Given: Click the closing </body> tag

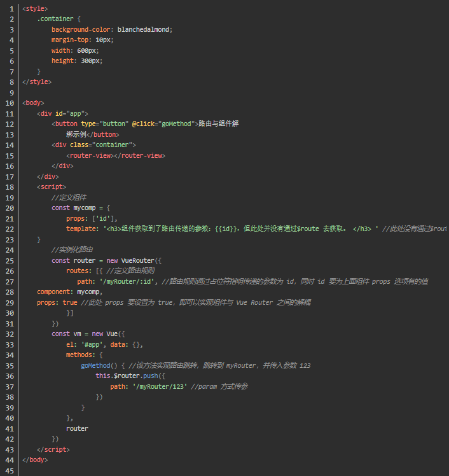Looking at the screenshot, I should pyautogui.click(x=34, y=459).
